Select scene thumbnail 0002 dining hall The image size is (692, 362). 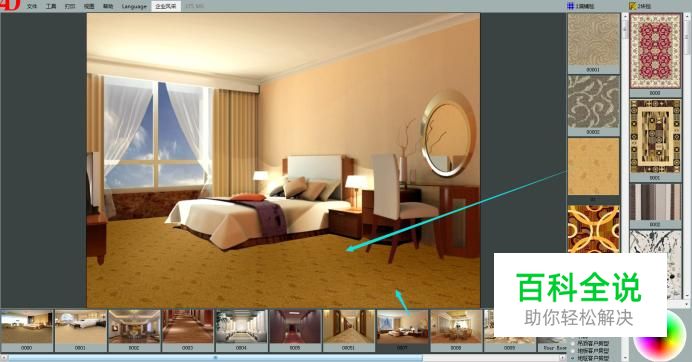134,330
